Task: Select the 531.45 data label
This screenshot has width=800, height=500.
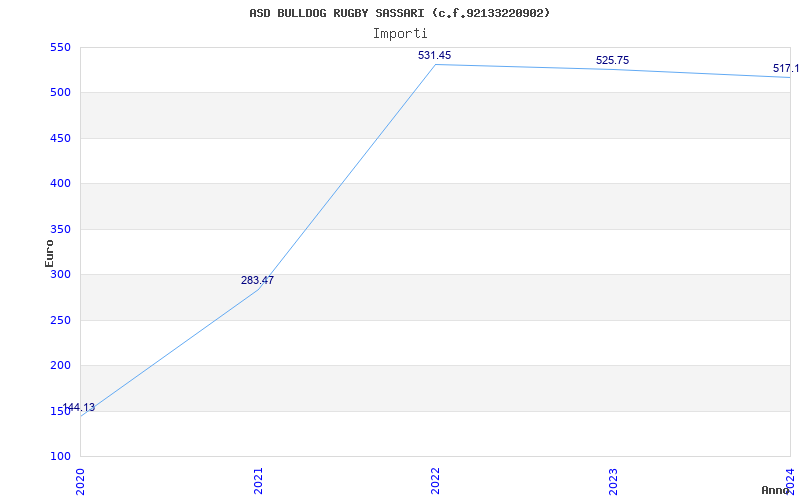Action: [434, 56]
